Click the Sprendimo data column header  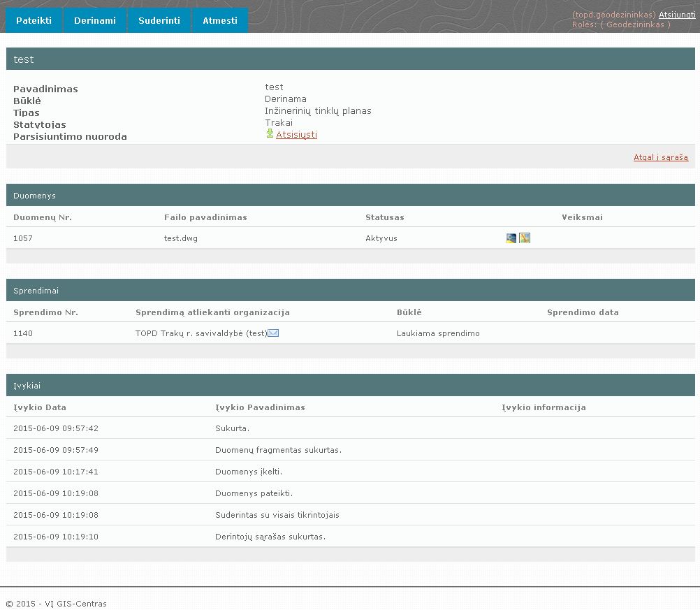point(583,312)
